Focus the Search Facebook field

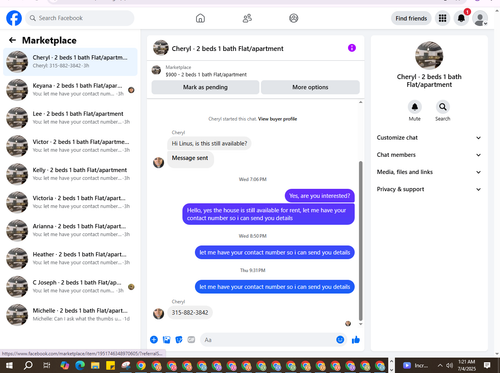tap(80, 18)
